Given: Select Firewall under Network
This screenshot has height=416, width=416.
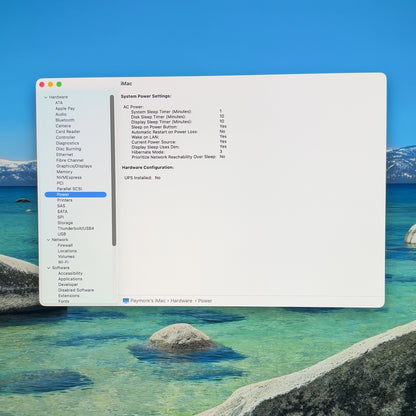Looking at the screenshot, I should (65, 245).
